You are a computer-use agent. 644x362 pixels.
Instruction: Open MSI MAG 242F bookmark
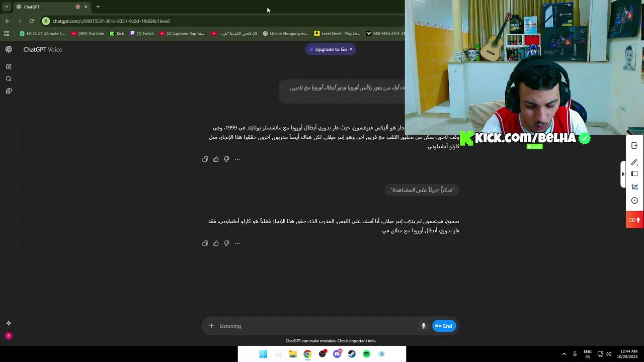[385, 34]
